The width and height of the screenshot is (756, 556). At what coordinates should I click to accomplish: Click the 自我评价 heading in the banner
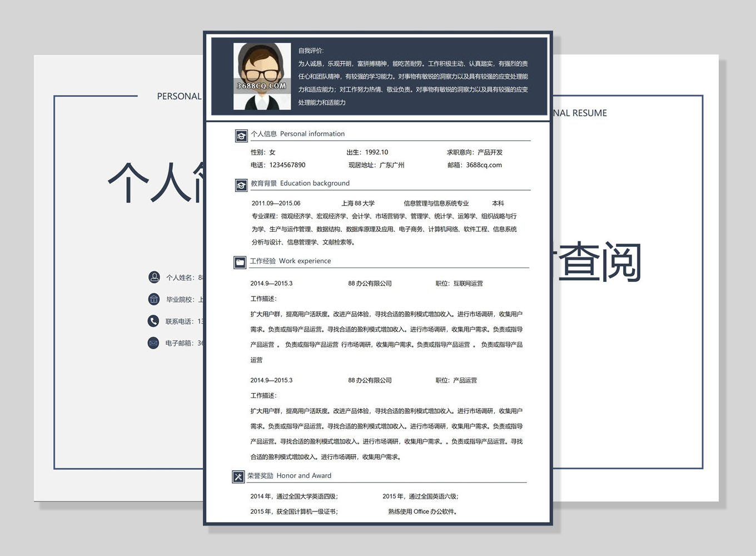[x=311, y=51]
